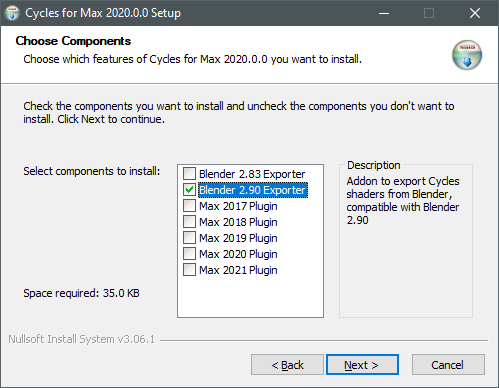This screenshot has width=499, height=388.
Task: Click the NSIS logo in the header
Action: tap(467, 55)
